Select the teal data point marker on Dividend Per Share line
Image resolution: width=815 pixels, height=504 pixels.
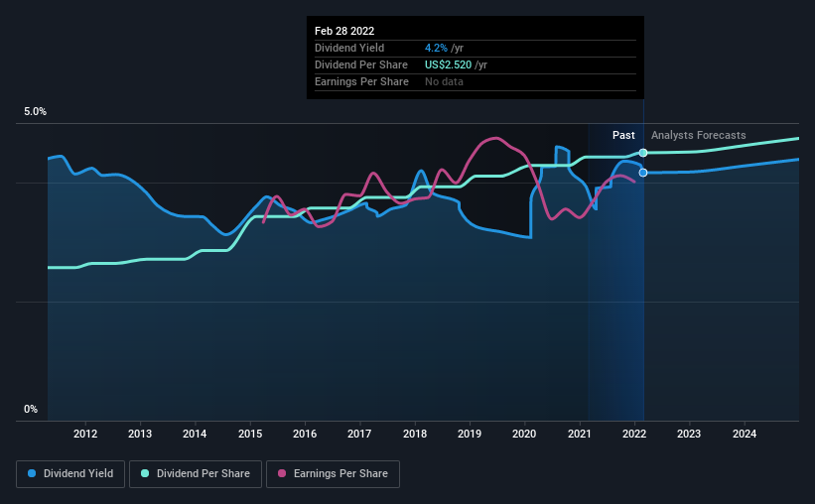point(643,153)
